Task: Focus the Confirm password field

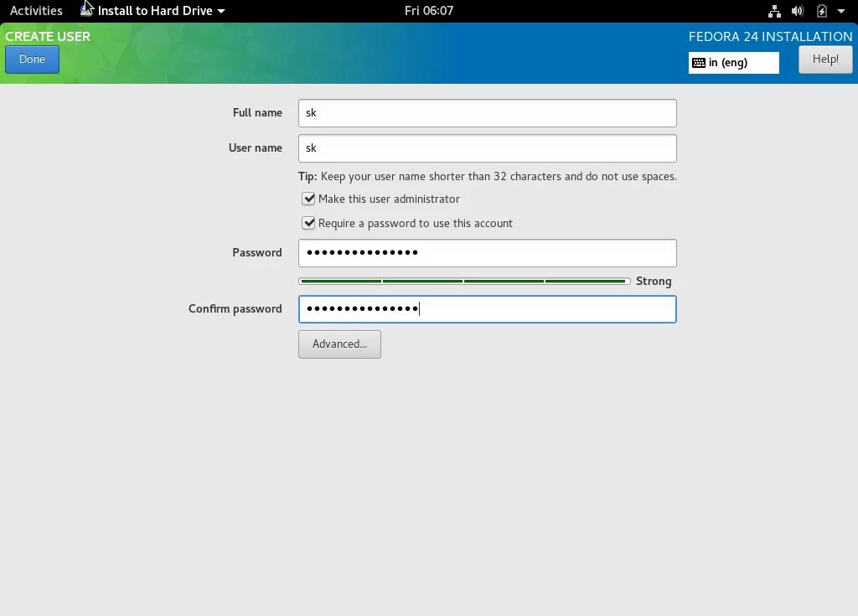Action: click(487, 309)
